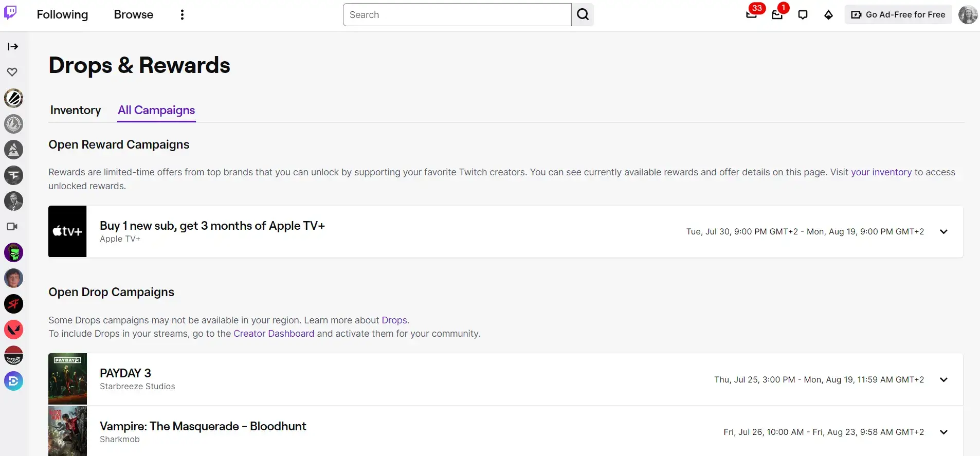Open the user profile avatar menu
The width and height of the screenshot is (980, 456).
[x=968, y=14]
